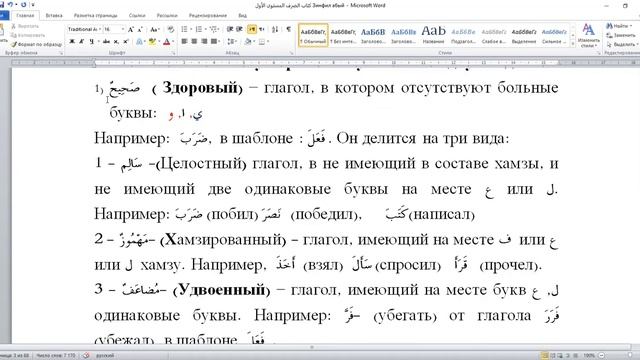The image size is (640, 360).
Task: Align text right
Action: (x=204, y=41)
